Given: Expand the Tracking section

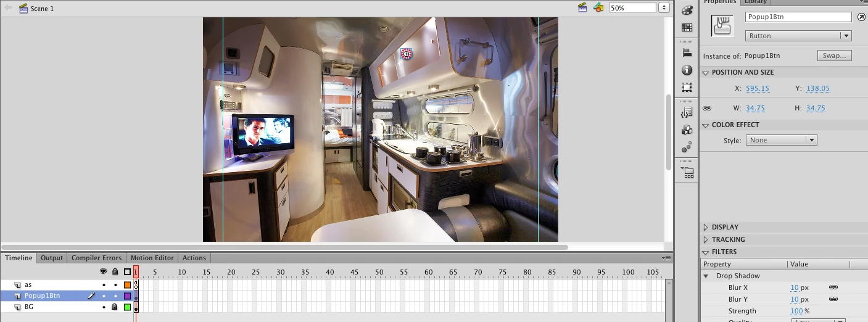Looking at the screenshot, I should (706, 239).
